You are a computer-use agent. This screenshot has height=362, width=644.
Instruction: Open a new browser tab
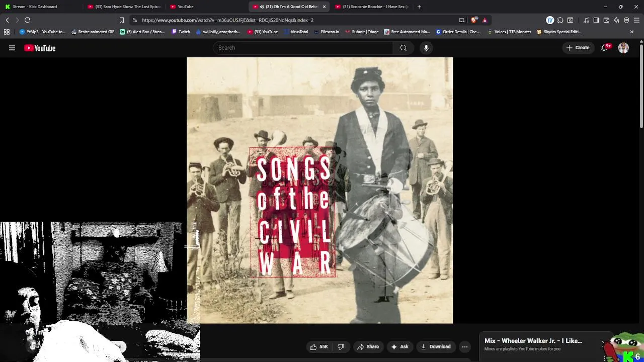[x=419, y=7]
